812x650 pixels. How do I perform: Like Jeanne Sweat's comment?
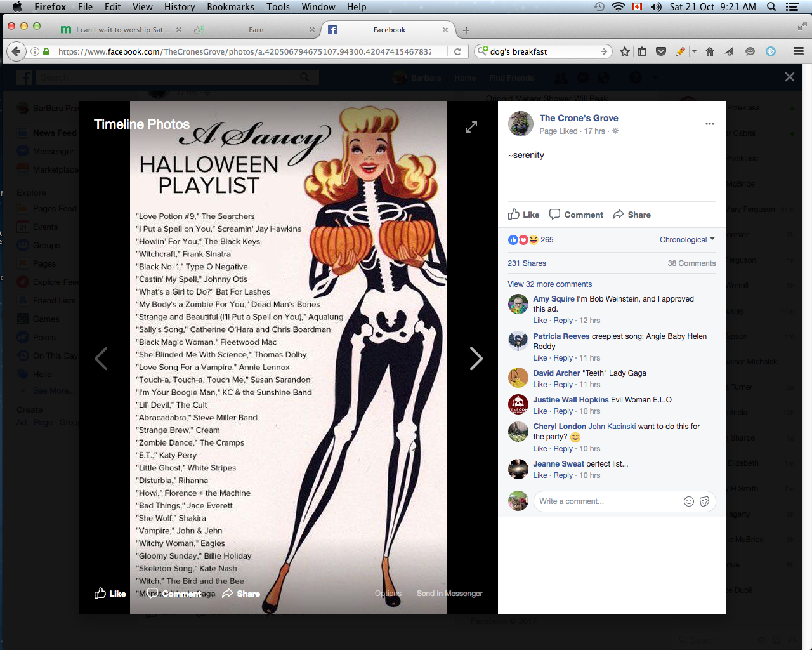click(x=540, y=475)
